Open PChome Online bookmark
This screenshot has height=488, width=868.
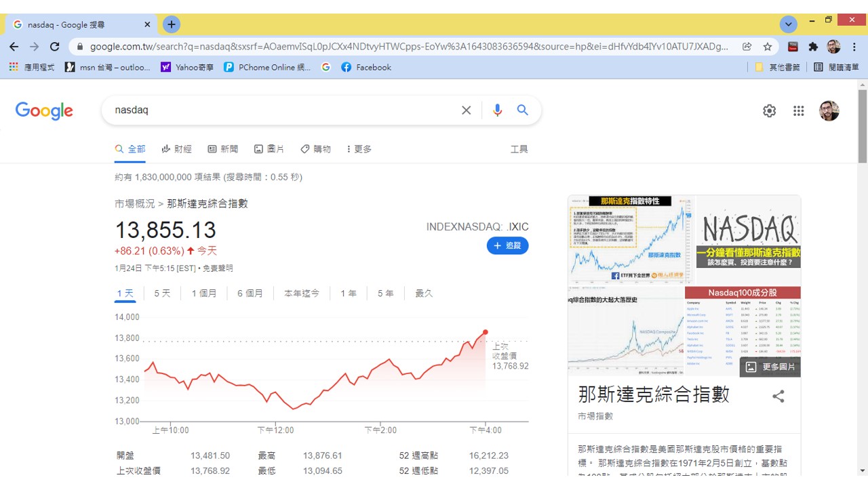(x=267, y=67)
